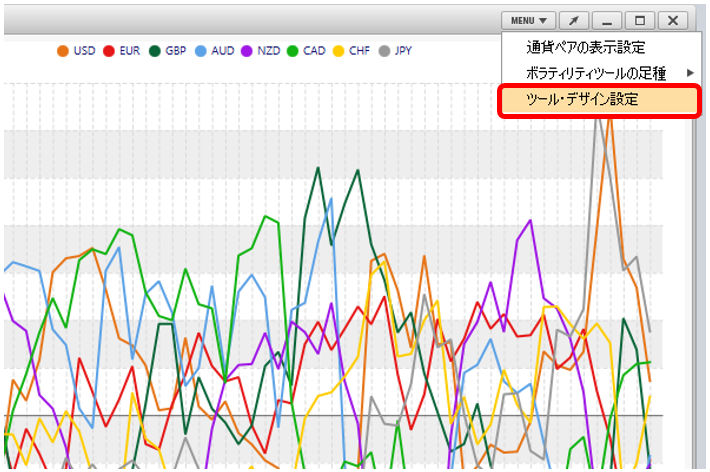Click the pin/detach window arrow icon
The width and height of the screenshot is (710, 472).
tap(574, 20)
